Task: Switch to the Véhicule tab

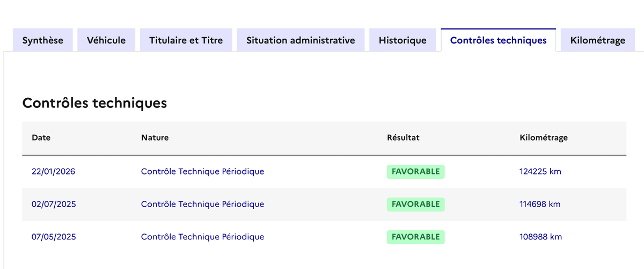Action: click(106, 40)
